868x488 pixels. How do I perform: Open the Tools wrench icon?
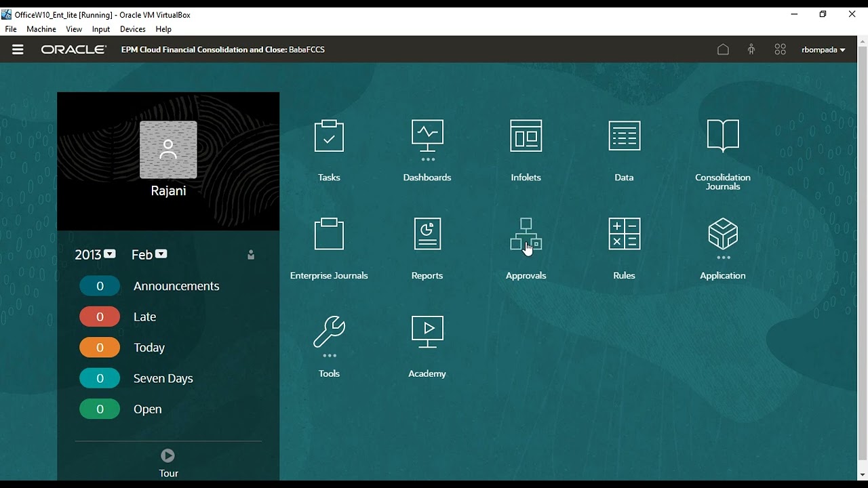[329, 331]
